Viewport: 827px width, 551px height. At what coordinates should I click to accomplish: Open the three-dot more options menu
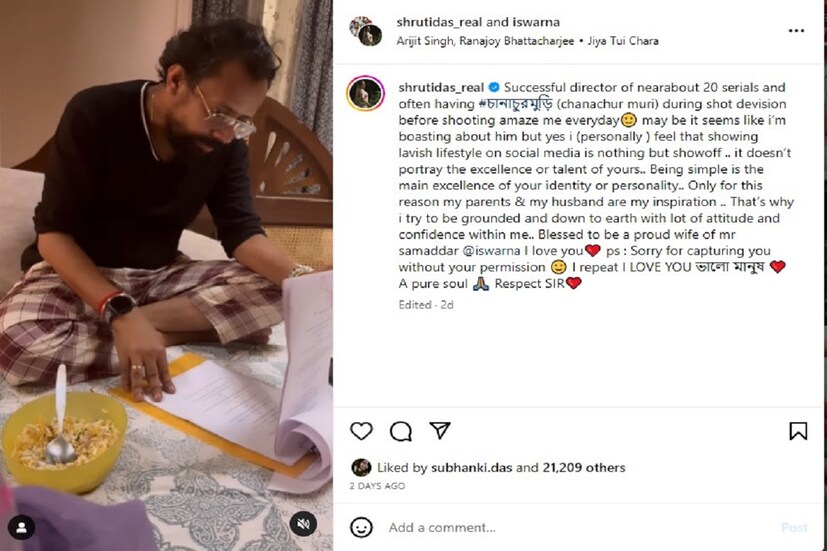pos(796,31)
